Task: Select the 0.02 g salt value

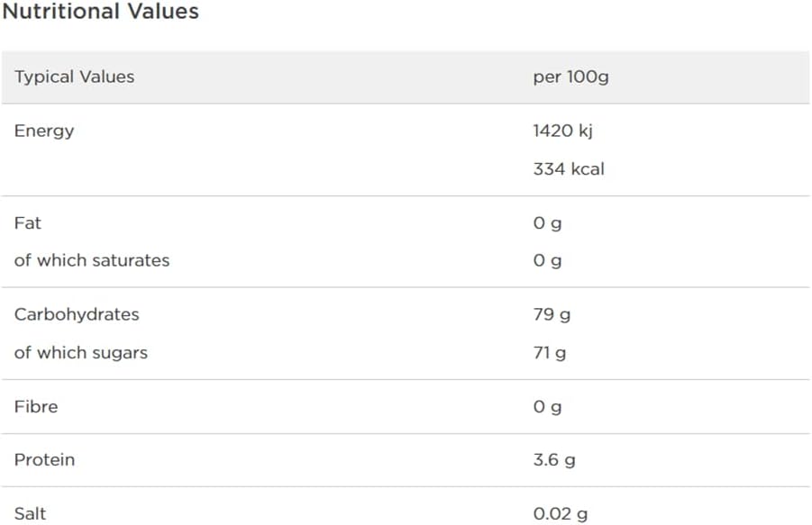Action: [x=561, y=513]
